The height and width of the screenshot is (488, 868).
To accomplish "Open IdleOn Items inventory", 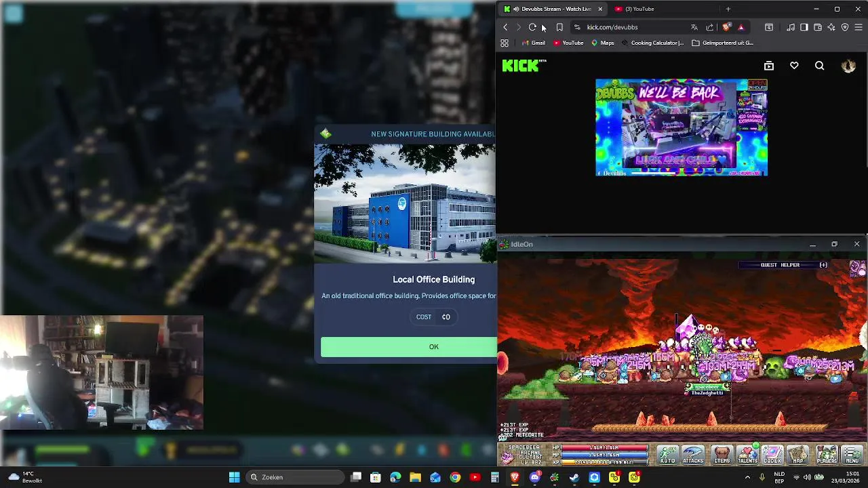I will coord(722,454).
